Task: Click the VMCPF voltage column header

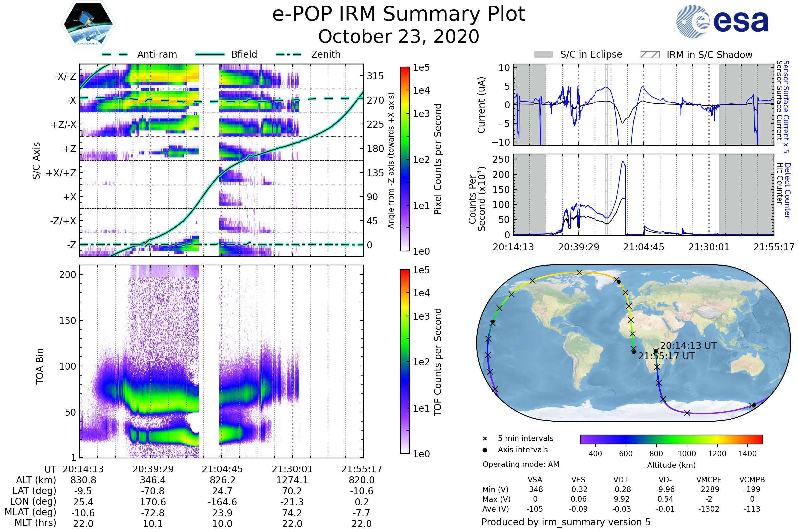Action: (x=709, y=480)
